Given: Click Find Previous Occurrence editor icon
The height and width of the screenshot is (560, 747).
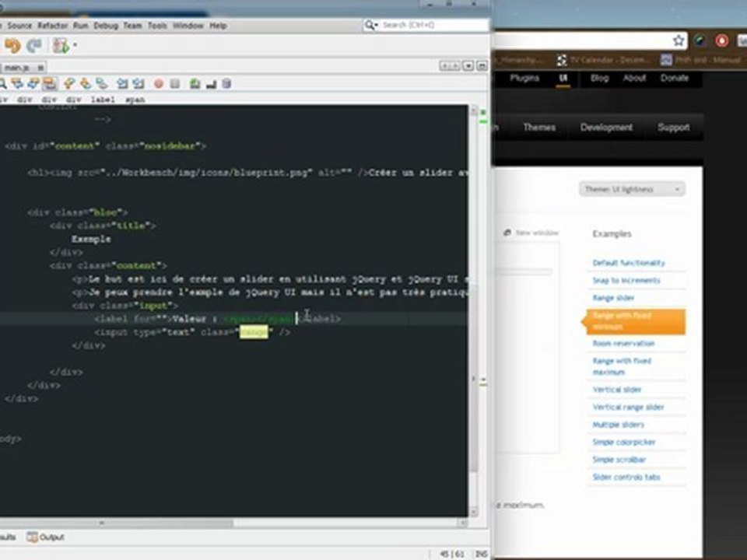Looking at the screenshot, I should [17, 84].
